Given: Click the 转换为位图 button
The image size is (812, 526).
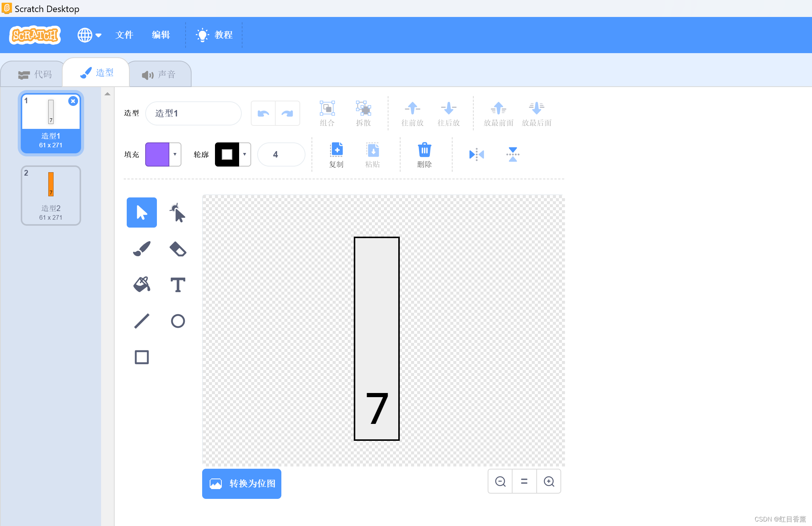Looking at the screenshot, I should pos(242,483).
